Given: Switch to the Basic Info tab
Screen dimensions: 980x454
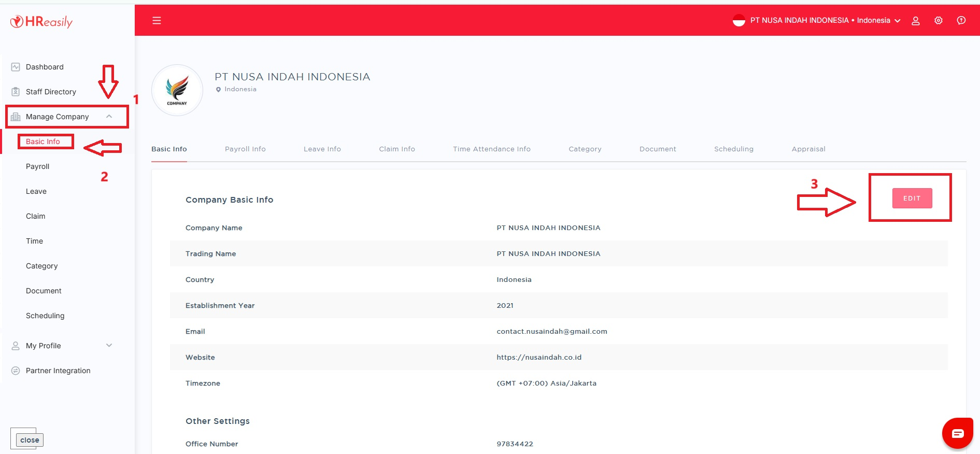Looking at the screenshot, I should (x=169, y=149).
